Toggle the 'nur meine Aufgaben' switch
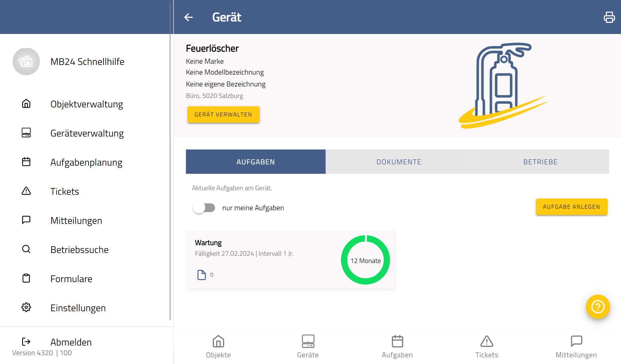621x364 pixels. [204, 208]
